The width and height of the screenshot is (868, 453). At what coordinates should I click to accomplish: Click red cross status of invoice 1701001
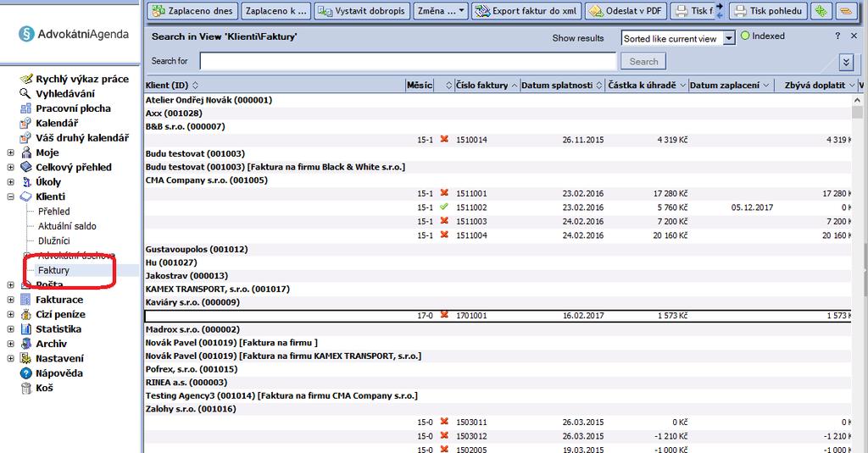tap(444, 315)
